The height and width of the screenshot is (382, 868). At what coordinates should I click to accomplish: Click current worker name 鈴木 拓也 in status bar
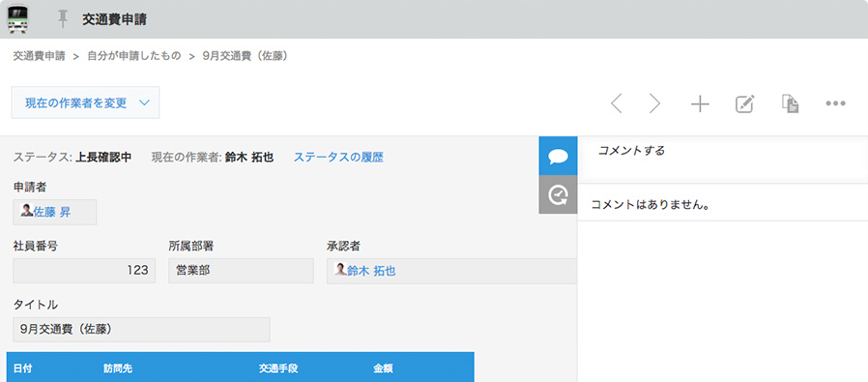point(249,158)
